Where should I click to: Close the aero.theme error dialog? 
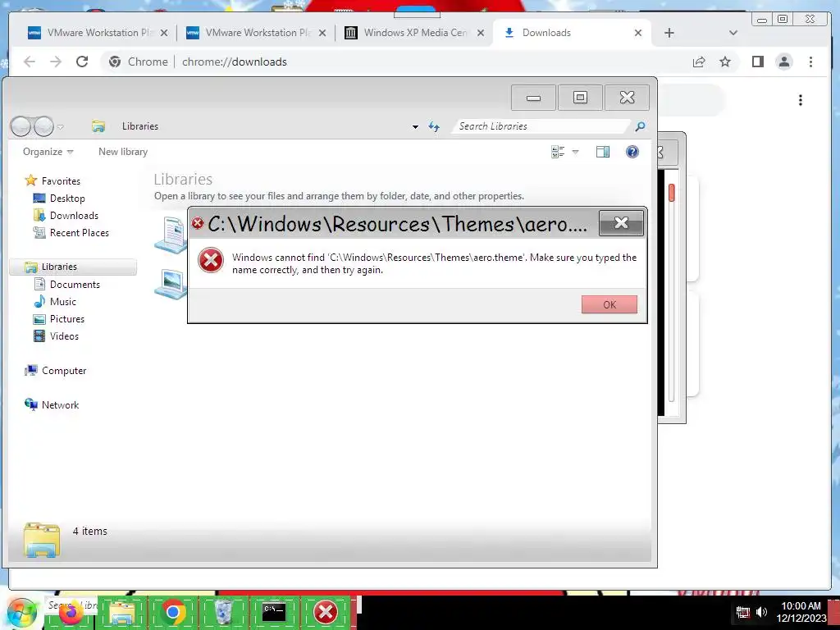pyautogui.click(x=621, y=223)
